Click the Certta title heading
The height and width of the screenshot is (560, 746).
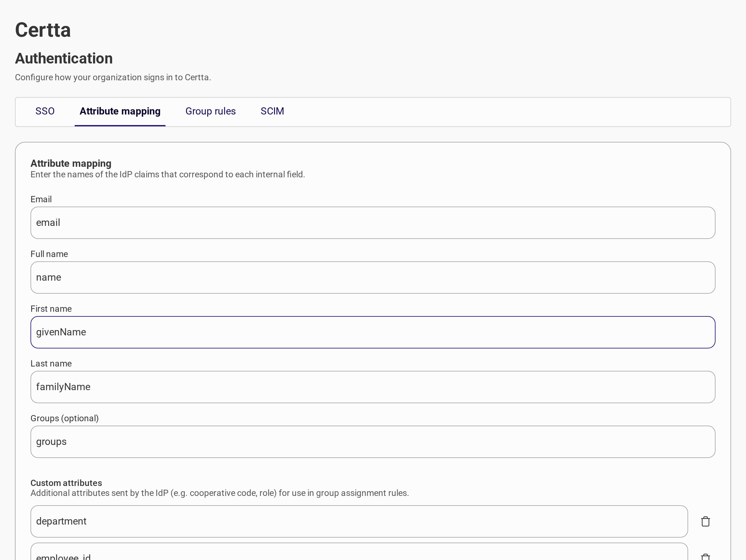coord(43,30)
